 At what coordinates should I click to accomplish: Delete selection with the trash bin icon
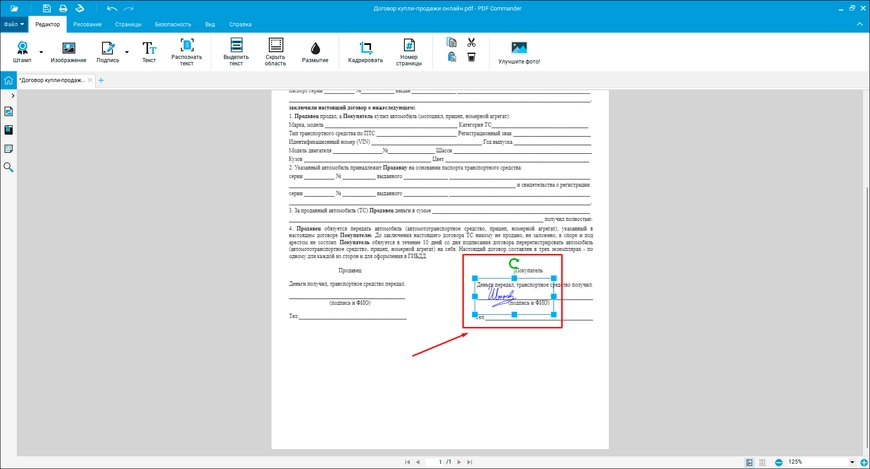pyautogui.click(x=471, y=57)
